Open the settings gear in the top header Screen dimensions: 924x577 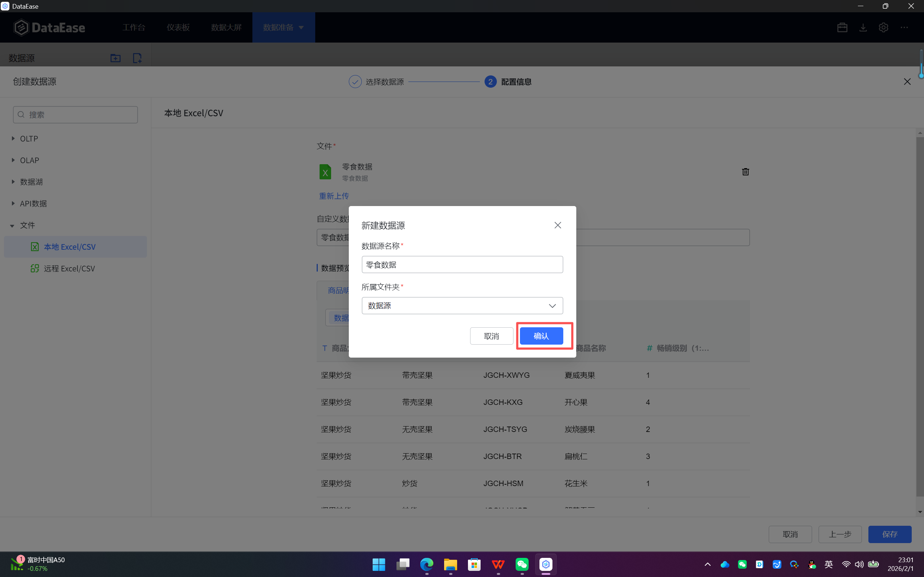(x=883, y=27)
